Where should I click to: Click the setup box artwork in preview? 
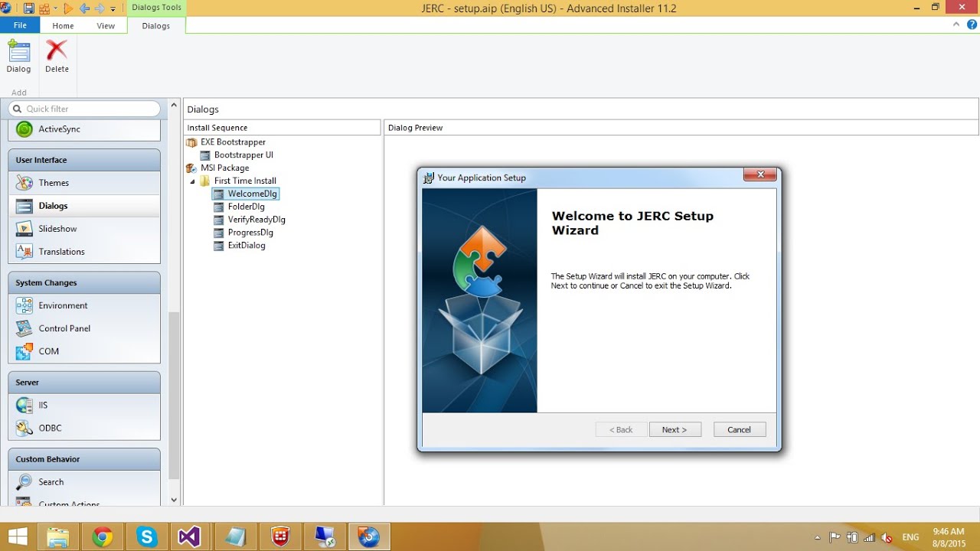480,301
